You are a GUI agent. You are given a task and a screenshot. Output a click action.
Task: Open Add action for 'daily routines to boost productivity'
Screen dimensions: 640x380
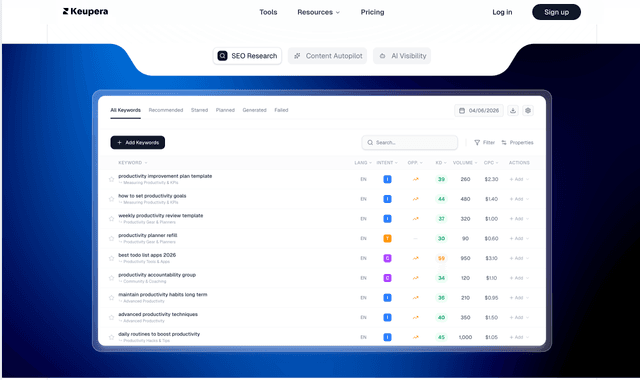[x=519, y=337]
